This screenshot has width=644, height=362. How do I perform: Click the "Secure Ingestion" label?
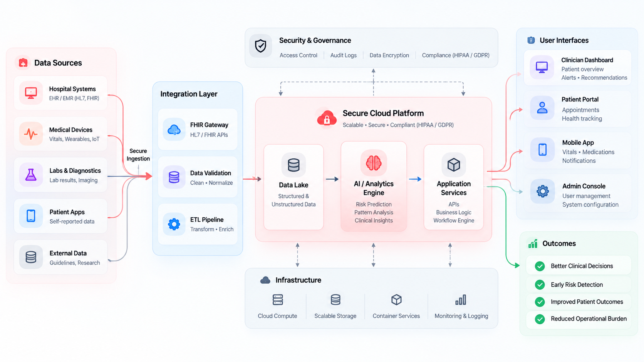[x=138, y=155]
